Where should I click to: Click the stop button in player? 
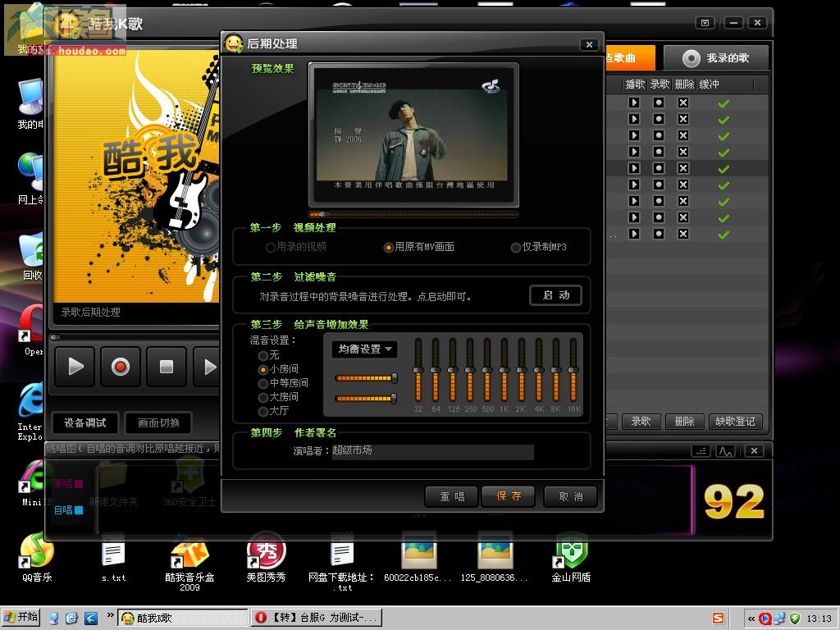pos(167,367)
